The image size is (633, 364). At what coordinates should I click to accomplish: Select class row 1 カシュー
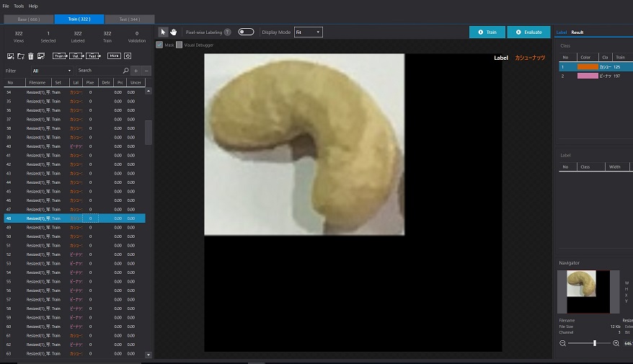596,67
